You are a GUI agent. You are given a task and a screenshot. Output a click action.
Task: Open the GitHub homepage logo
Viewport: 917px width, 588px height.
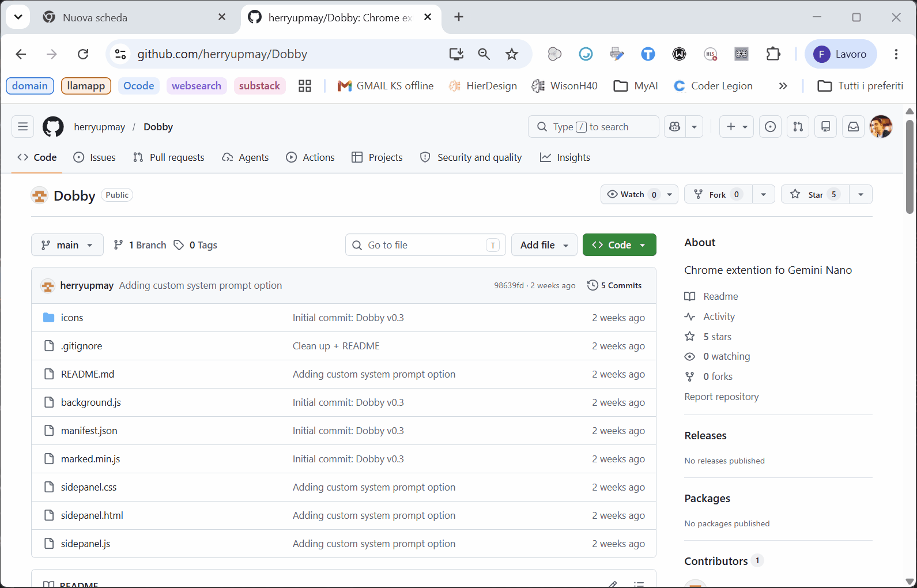coord(53,127)
